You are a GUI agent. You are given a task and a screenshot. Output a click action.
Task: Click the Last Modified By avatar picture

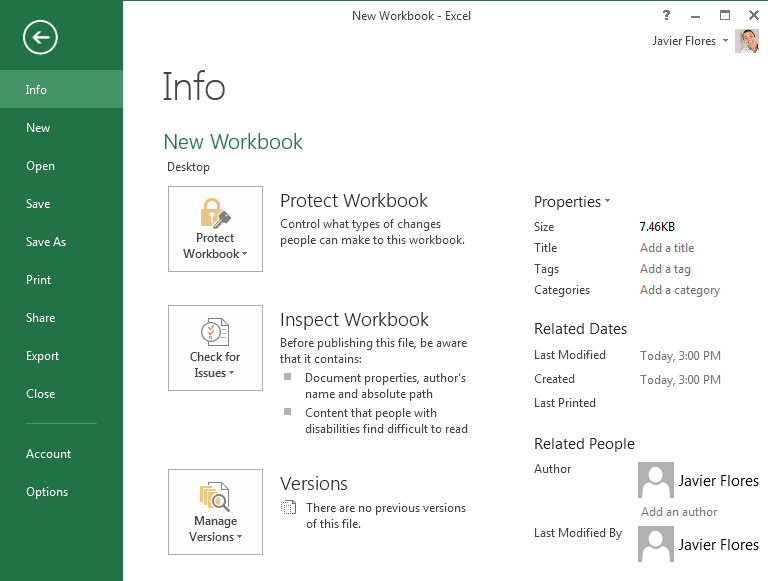tap(655, 544)
